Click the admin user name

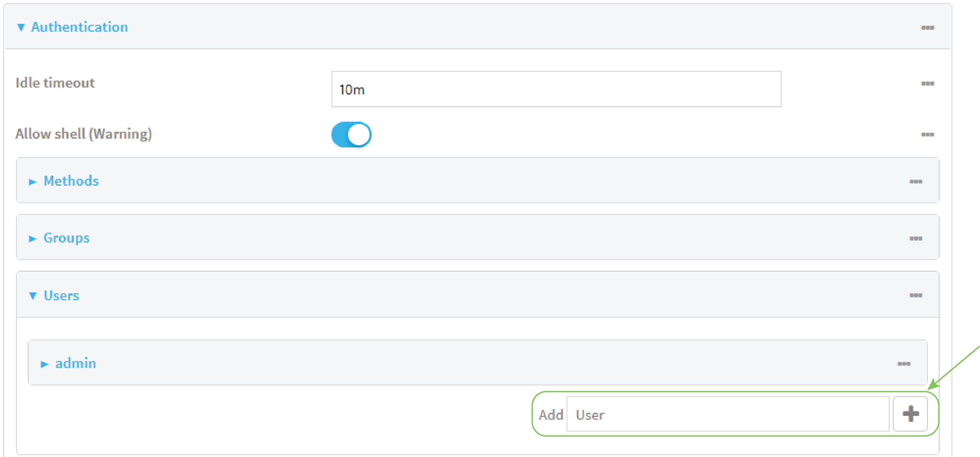[76, 364]
